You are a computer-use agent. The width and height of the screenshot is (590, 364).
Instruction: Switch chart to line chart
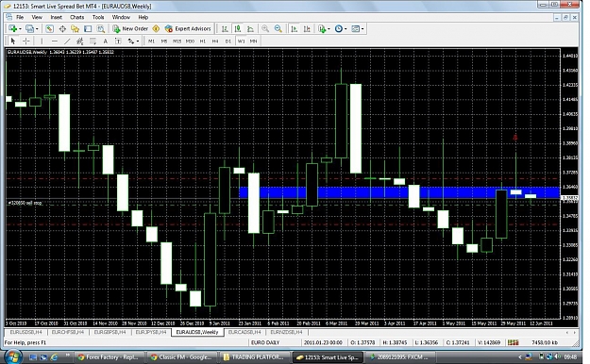point(250,28)
